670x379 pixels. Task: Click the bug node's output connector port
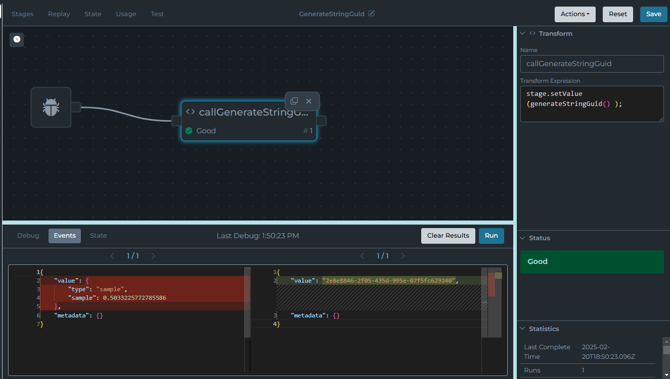tap(76, 107)
